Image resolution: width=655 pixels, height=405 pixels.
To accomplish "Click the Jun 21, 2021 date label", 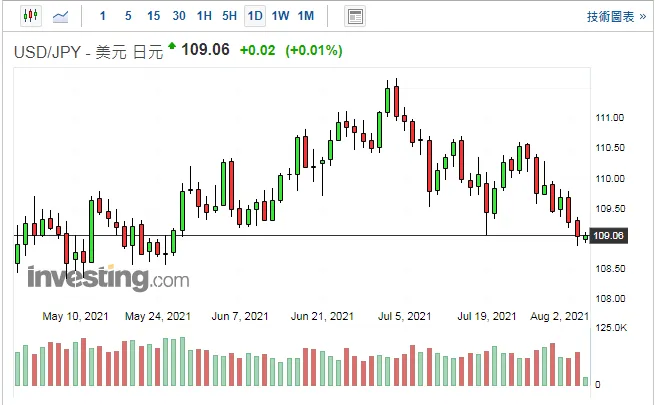I will click(322, 316).
